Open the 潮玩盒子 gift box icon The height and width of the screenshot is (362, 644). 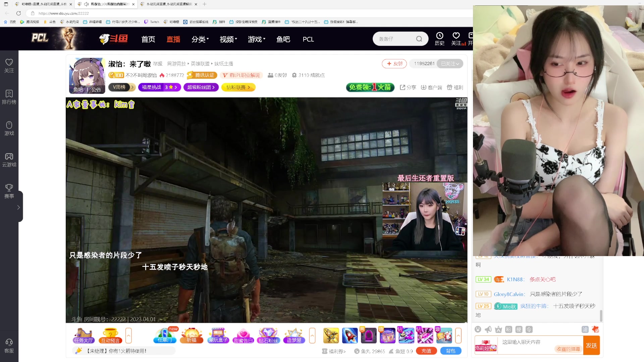tap(218, 335)
